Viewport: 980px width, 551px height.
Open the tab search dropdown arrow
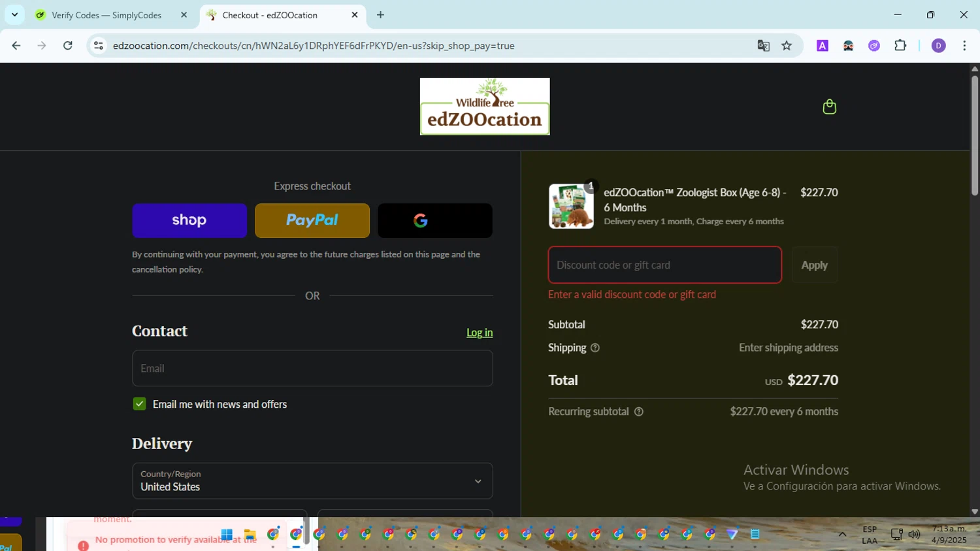(14, 14)
